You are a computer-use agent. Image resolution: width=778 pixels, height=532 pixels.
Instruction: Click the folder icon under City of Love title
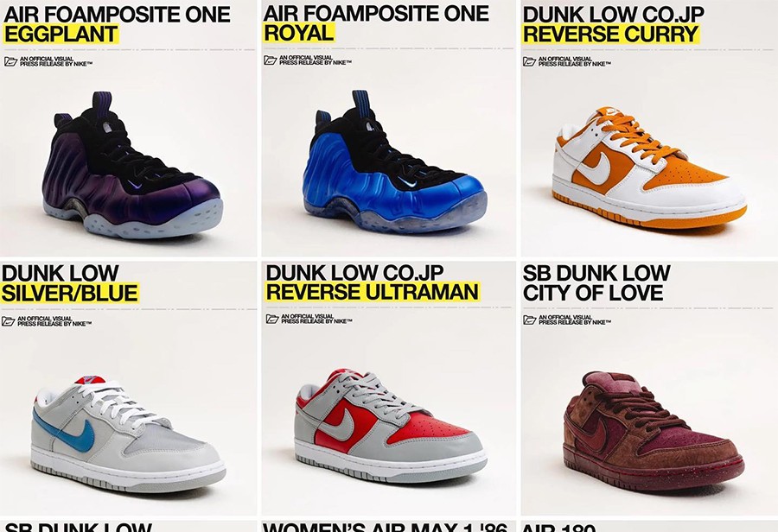point(529,320)
